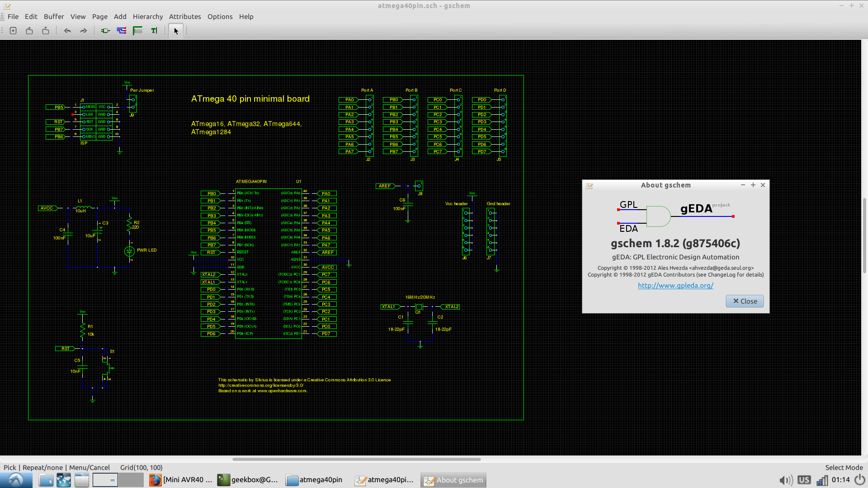The width and height of the screenshot is (868, 488).
Task: Click About gschem taskbar entry
Action: coord(453,480)
